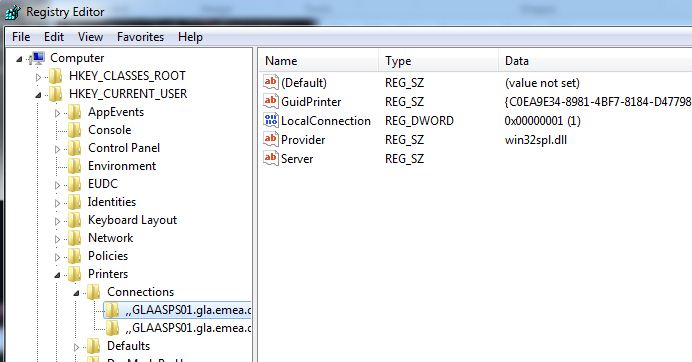
Task: Collapse the Printers key arrow
Action: (x=57, y=275)
